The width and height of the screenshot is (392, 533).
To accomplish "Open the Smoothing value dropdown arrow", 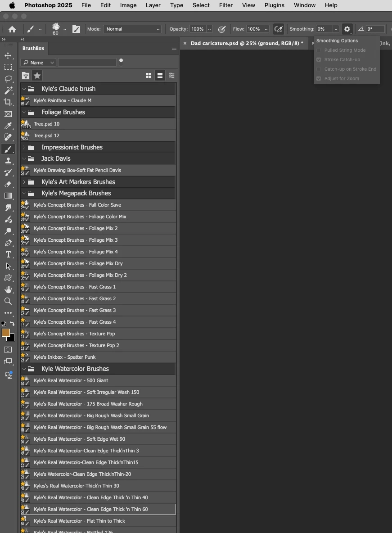I will coord(336,29).
